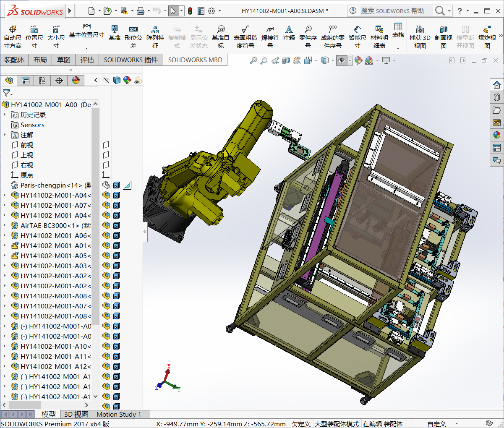
Task: Expand the 历史记录 tree node
Action: [5, 115]
